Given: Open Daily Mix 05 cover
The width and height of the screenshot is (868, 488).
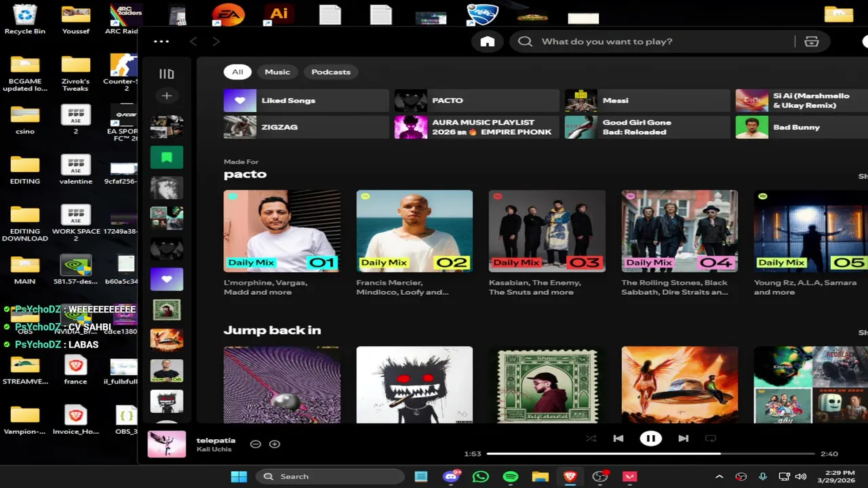Looking at the screenshot, I should click(x=811, y=231).
